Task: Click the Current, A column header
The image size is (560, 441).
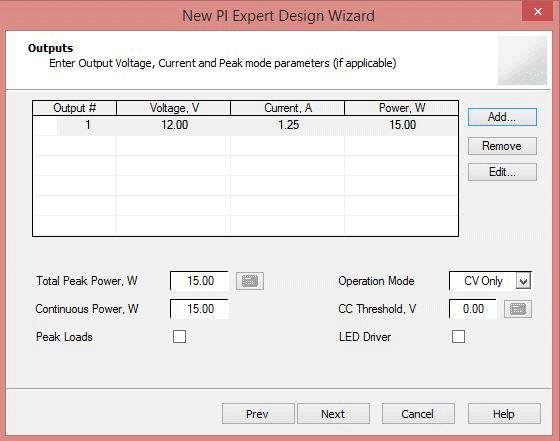Action: click(288, 108)
